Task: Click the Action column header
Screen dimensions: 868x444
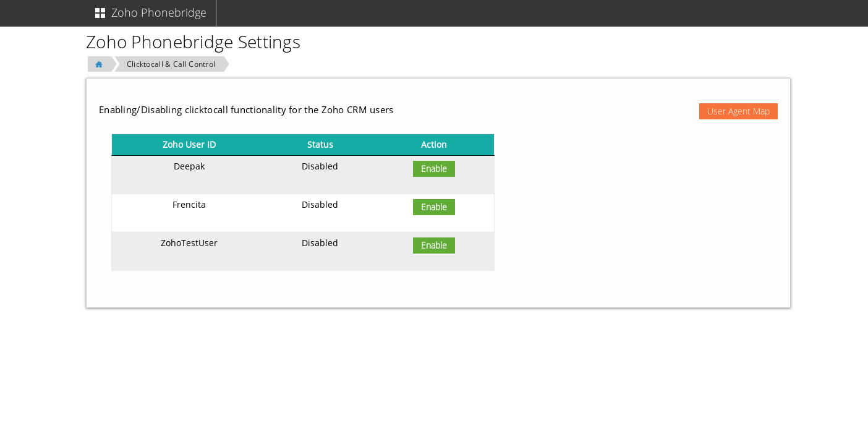Action: click(x=434, y=145)
